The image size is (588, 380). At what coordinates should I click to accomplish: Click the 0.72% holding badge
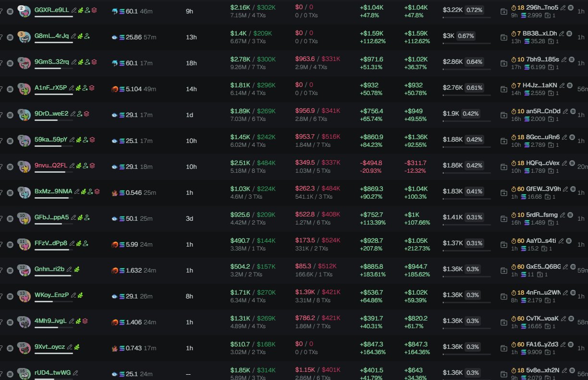coord(475,10)
